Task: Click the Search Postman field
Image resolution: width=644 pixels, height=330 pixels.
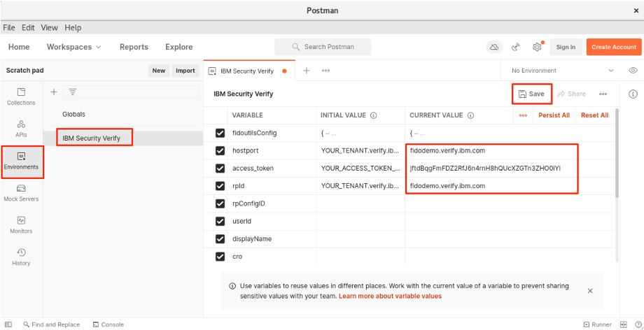Action: click(323, 48)
